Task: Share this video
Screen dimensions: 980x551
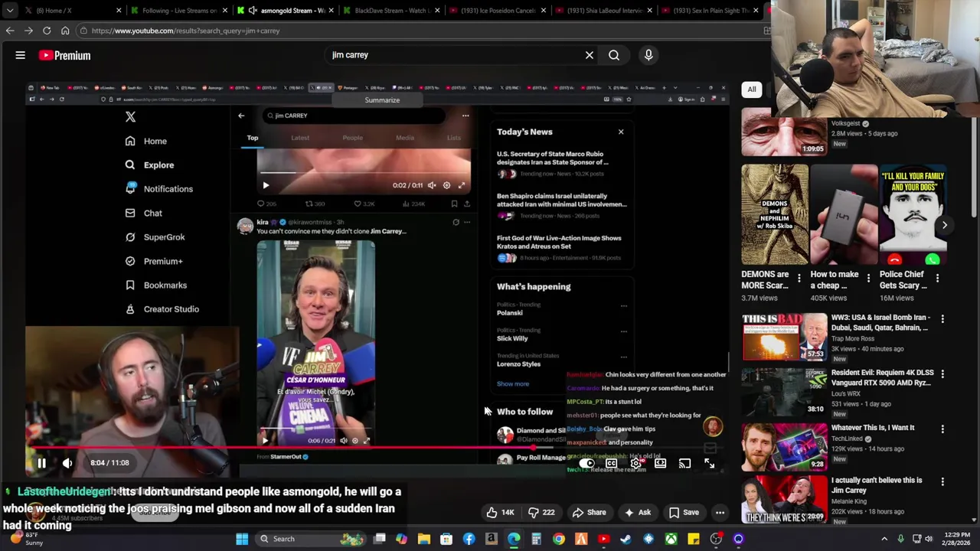Action: [590, 513]
